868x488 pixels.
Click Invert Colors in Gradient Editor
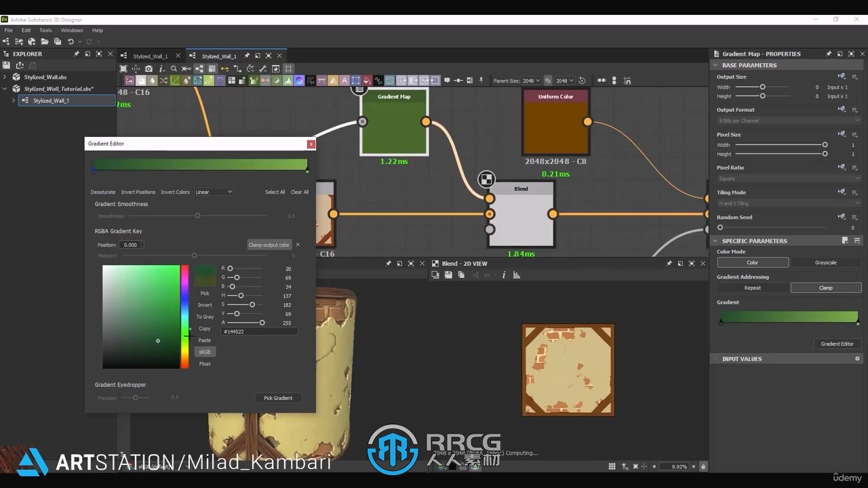click(x=175, y=192)
